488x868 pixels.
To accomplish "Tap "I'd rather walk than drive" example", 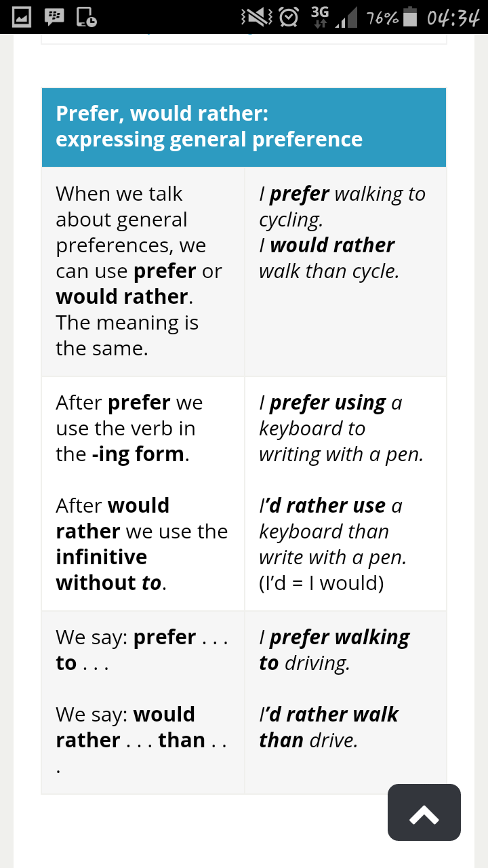I will pyautogui.click(x=329, y=727).
